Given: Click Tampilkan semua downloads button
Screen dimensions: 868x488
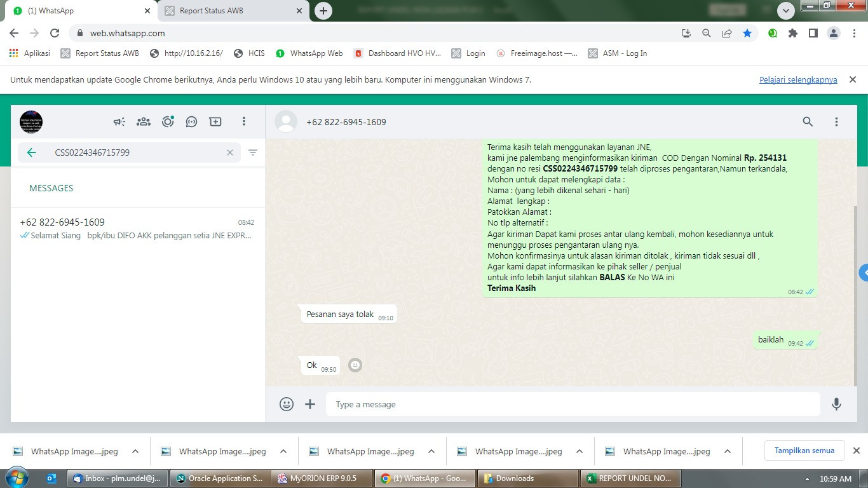Looking at the screenshot, I should click(804, 451).
